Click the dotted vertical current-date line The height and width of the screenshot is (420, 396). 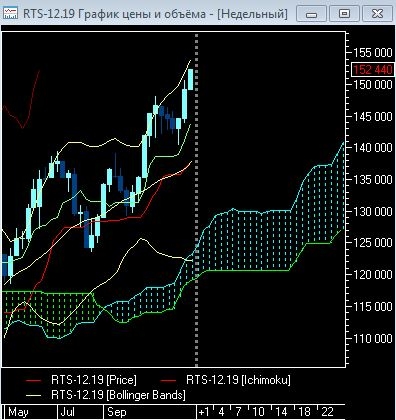click(x=196, y=200)
